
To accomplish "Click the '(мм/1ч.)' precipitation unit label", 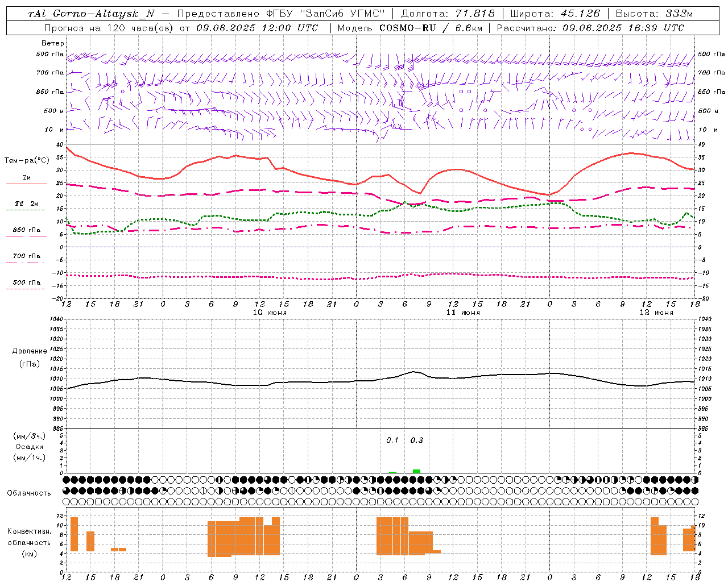I will pos(30,458).
